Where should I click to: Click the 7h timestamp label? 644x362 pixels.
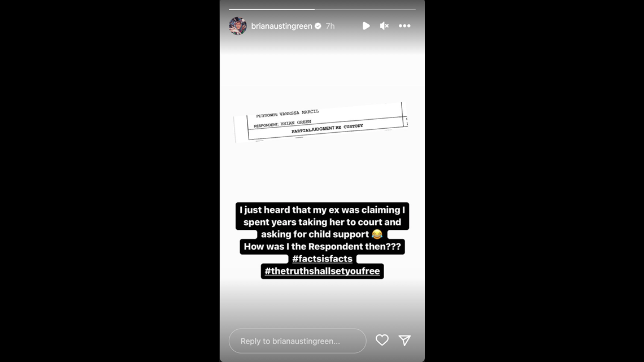click(330, 26)
